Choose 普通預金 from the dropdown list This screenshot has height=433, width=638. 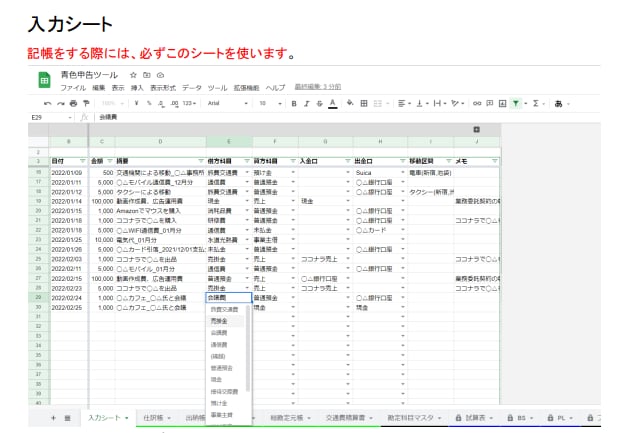(226, 368)
